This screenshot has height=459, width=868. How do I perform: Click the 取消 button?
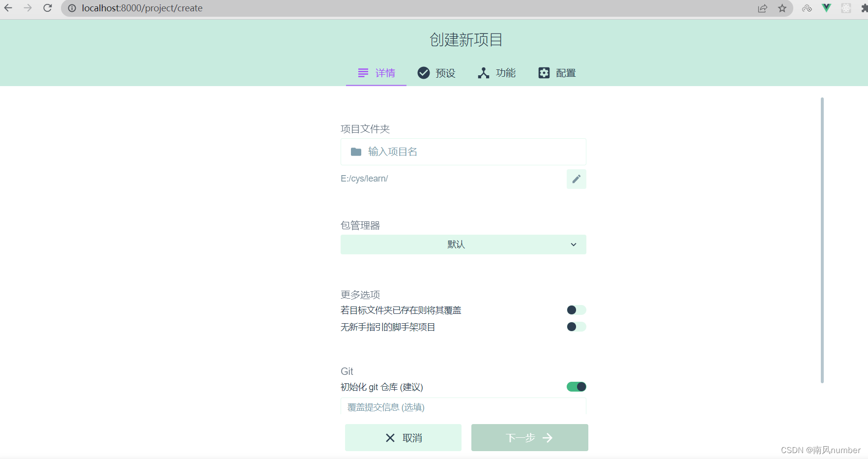coord(403,438)
